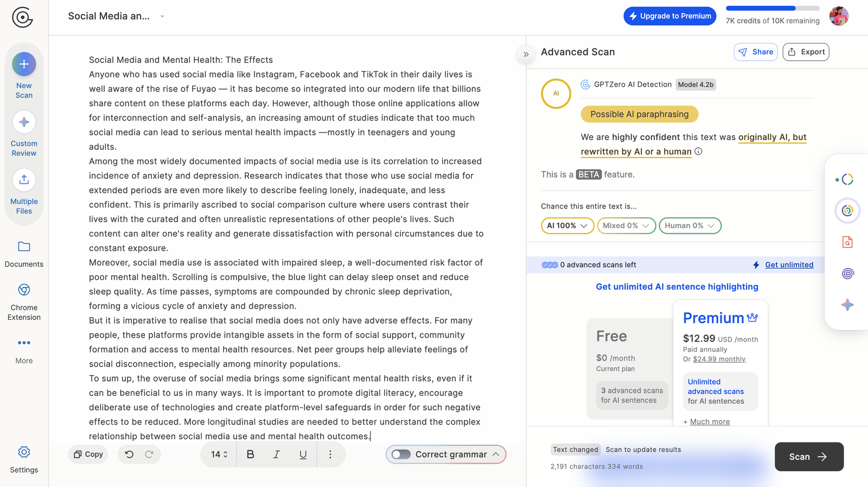Open the More menu in sidebar
The image size is (868, 487).
[24, 343]
